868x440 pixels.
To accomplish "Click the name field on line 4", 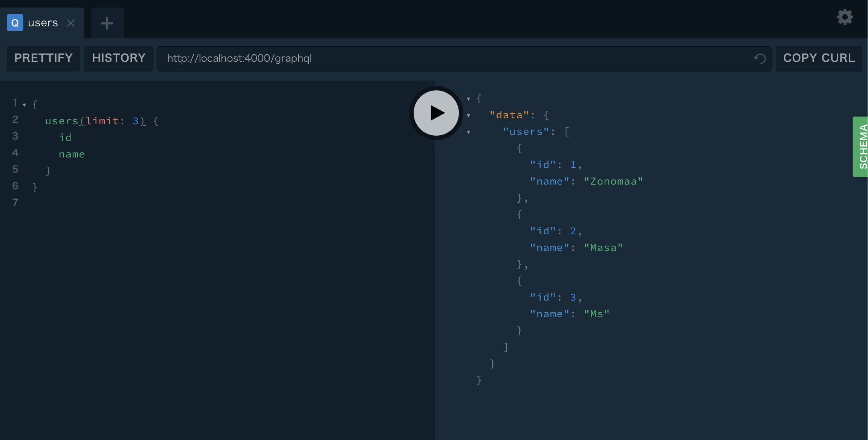I will (72, 154).
